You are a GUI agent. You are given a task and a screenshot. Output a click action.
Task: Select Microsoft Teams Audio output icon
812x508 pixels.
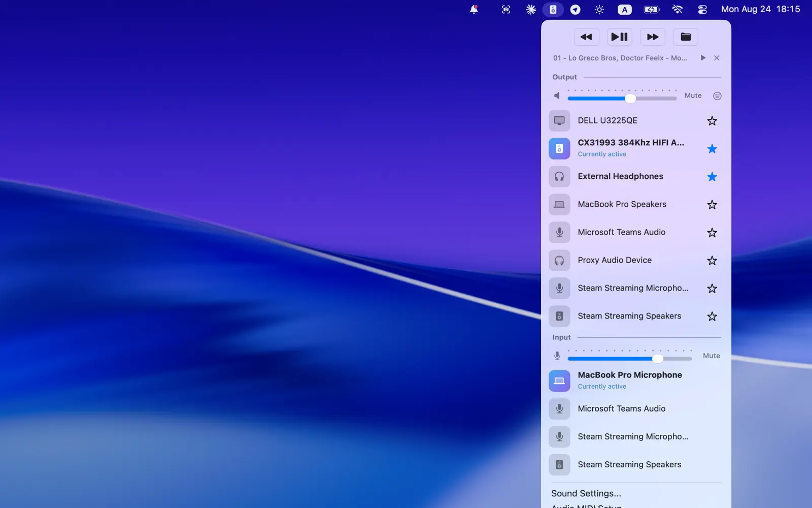(x=559, y=232)
